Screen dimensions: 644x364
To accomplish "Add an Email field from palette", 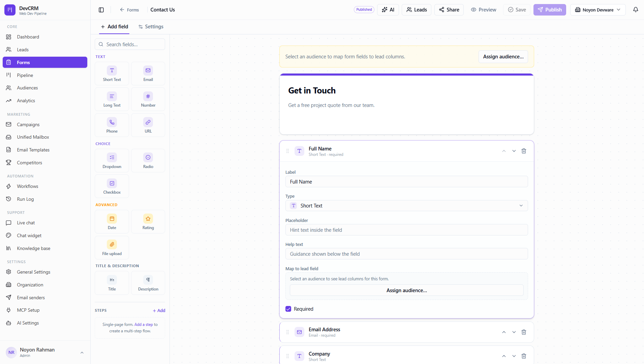I will pos(148,74).
